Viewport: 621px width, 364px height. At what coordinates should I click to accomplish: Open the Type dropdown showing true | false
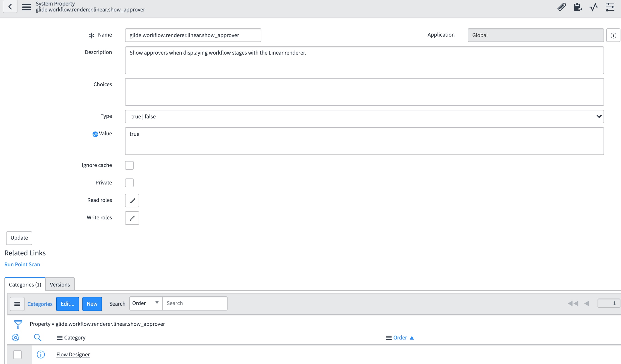pos(364,117)
